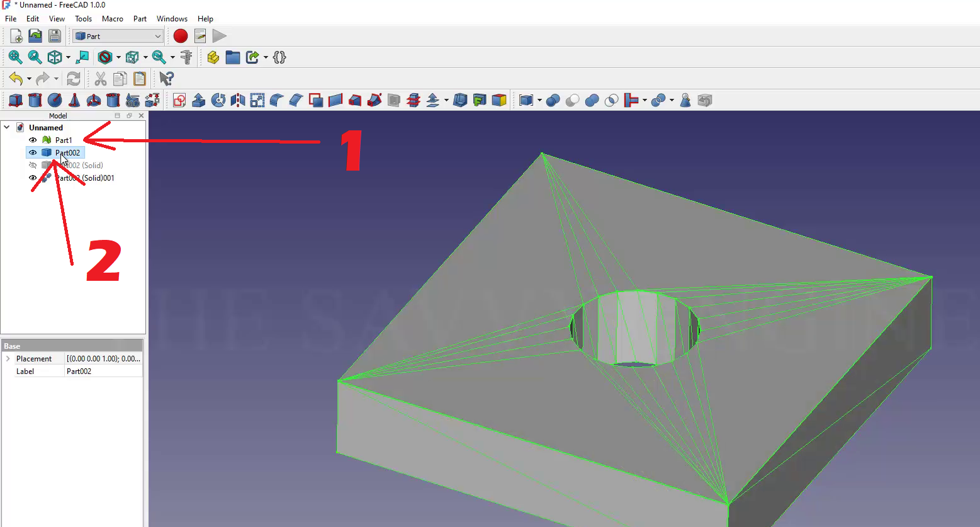
Task: Click the Fit All zoom icon
Action: pyautogui.click(x=15, y=57)
